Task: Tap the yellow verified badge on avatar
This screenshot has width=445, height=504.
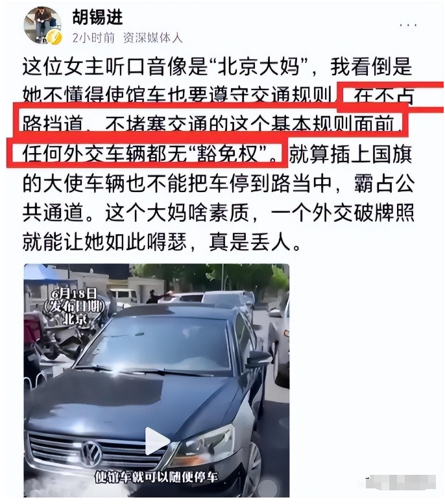Action: point(54,38)
